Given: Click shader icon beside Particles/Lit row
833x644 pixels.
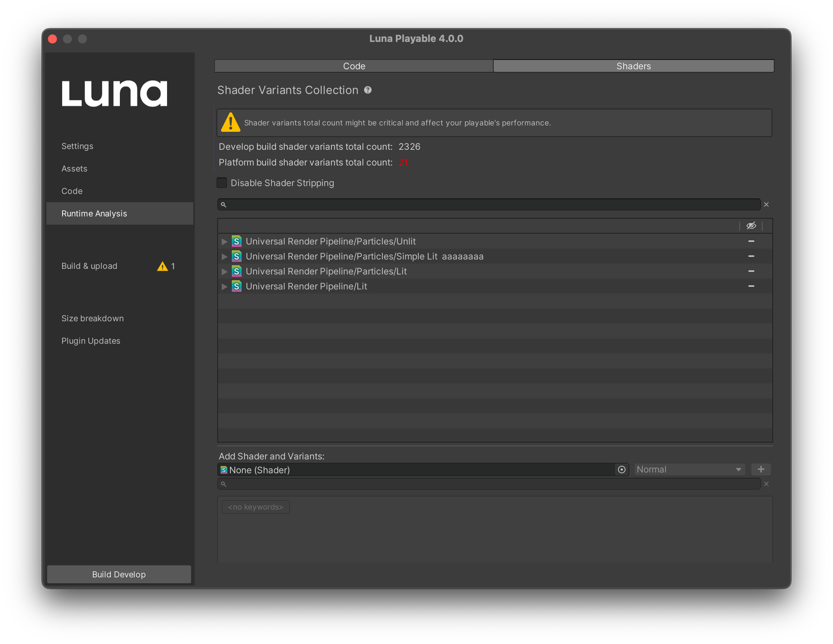Looking at the screenshot, I should click(236, 271).
